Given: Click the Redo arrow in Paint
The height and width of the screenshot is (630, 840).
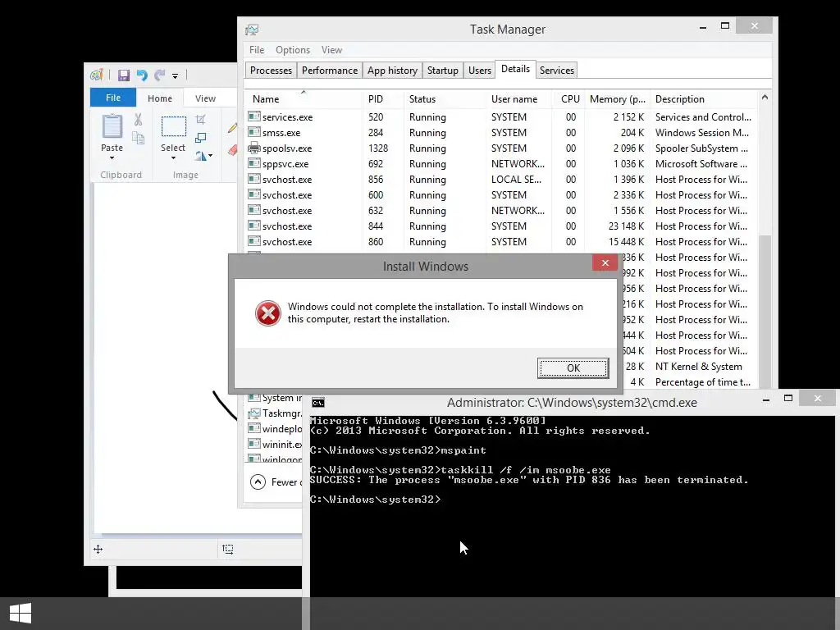Looking at the screenshot, I should 160,75.
